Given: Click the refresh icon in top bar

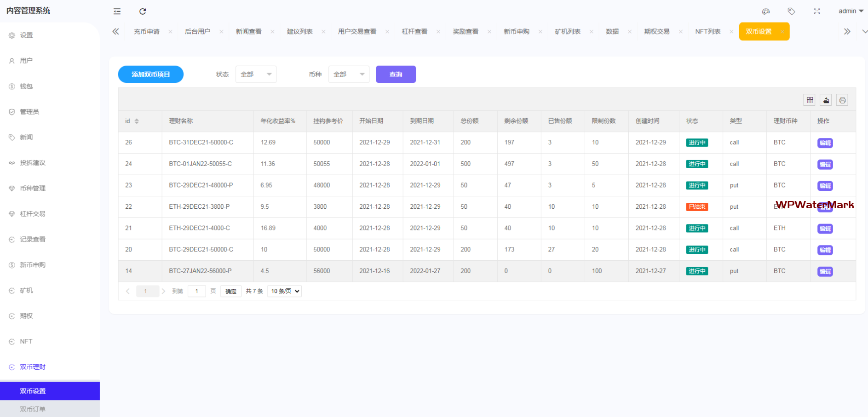Looking at the screenshot, I should pyautogui.click(x=143, y=11).
